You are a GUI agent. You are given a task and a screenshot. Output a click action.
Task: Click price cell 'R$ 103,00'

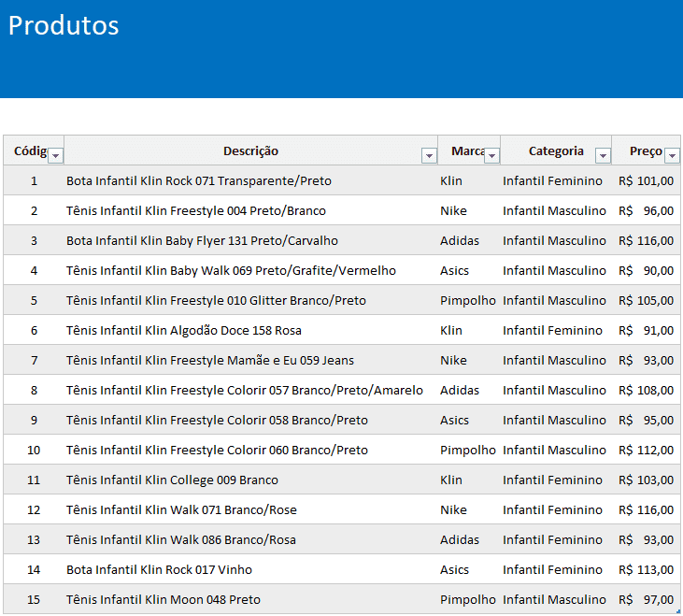tap(647, 480)
